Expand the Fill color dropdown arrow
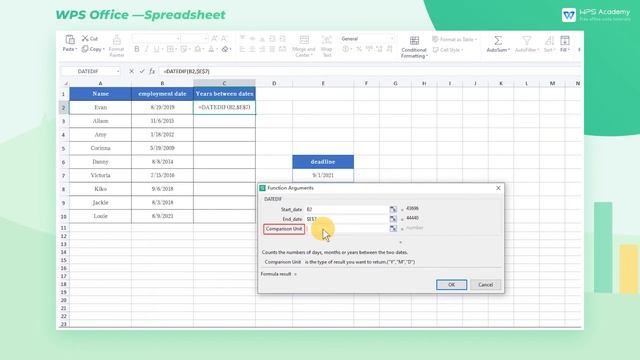The image size is (640, 360). click(x=203, y=49)
